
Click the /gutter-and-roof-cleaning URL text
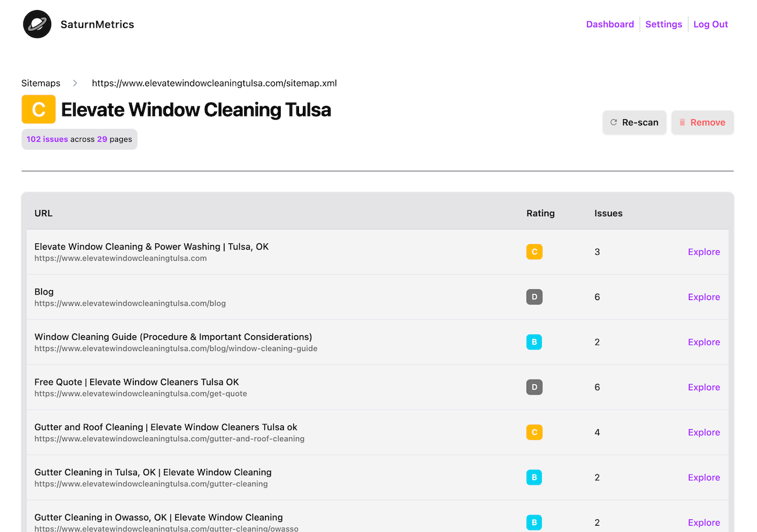(x=170, y=439)
